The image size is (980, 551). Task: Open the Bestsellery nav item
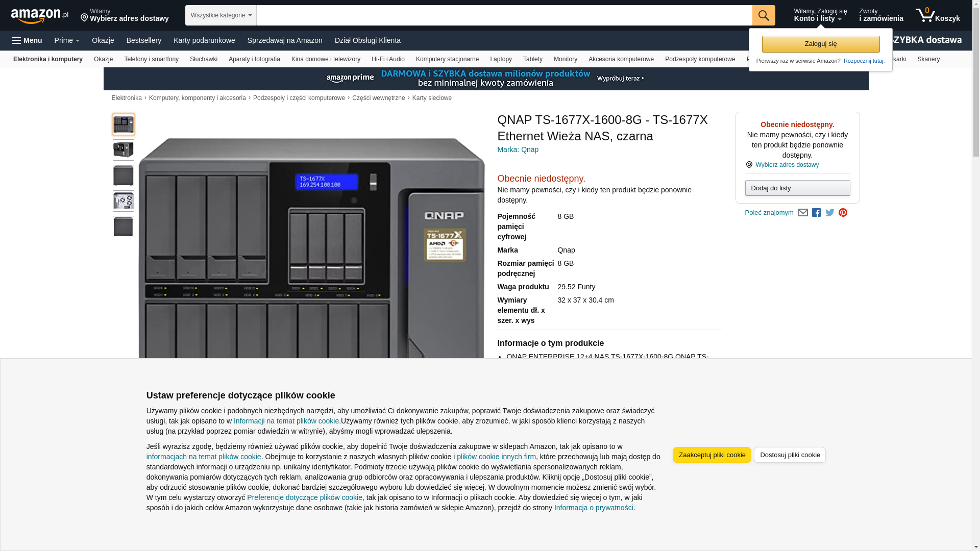tap(143, 40)
